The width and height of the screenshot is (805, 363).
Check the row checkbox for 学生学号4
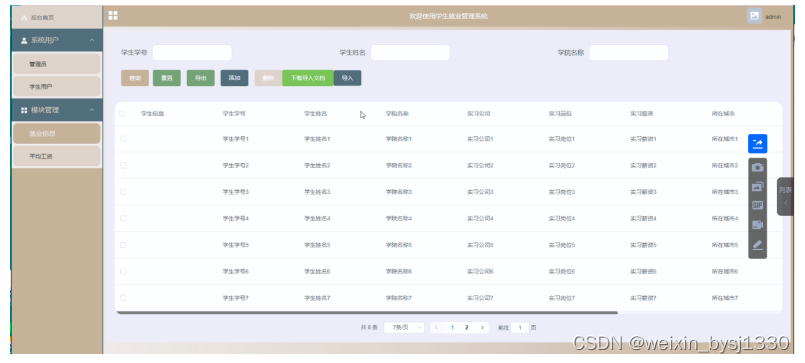pos(123,218)
